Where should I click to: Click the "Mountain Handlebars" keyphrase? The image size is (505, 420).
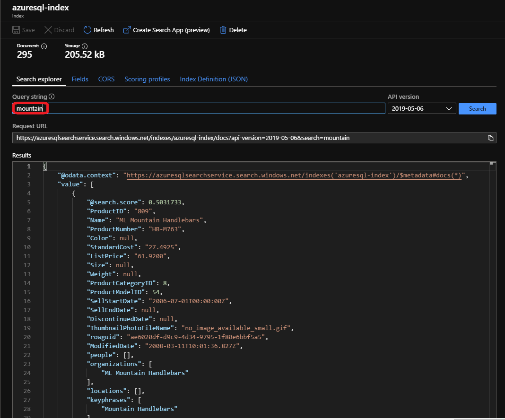139,409
